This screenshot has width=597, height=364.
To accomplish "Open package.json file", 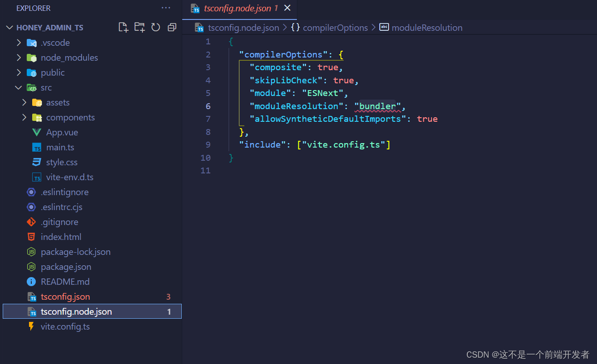I will [66, 267].
